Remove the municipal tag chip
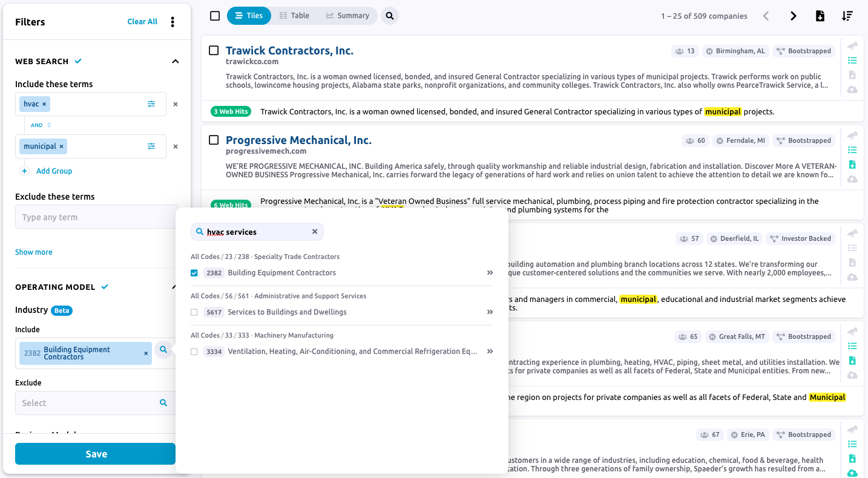Image resolution: width=868 pixels, height=478 pixels. [x=61, y=146]
